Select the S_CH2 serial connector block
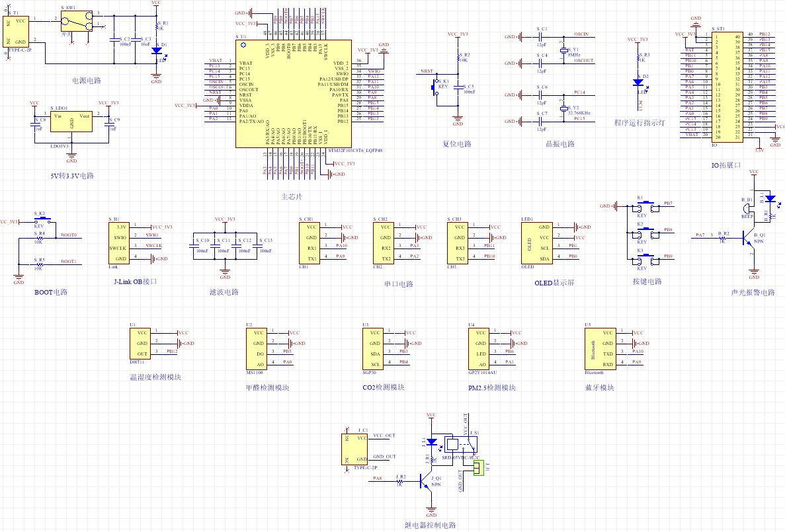 coord(384,243)
